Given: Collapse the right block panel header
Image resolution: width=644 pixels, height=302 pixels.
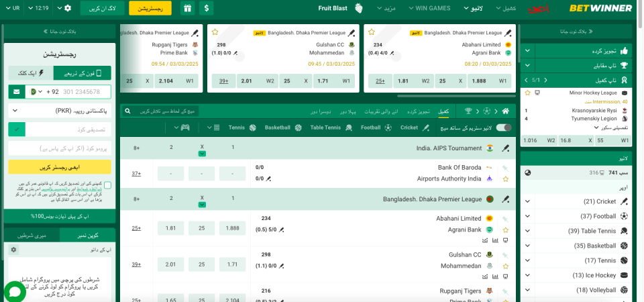Looking at the screenshot, I should coord(576,32).
